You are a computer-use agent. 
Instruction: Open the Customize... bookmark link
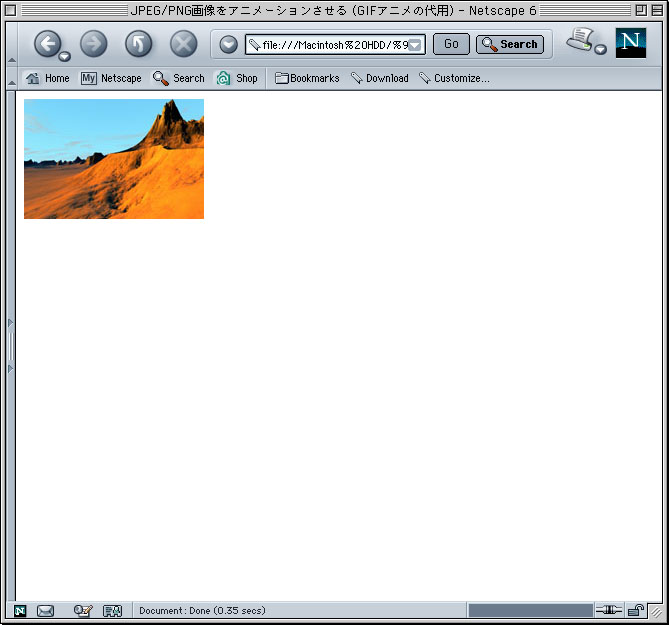(454, 78)
